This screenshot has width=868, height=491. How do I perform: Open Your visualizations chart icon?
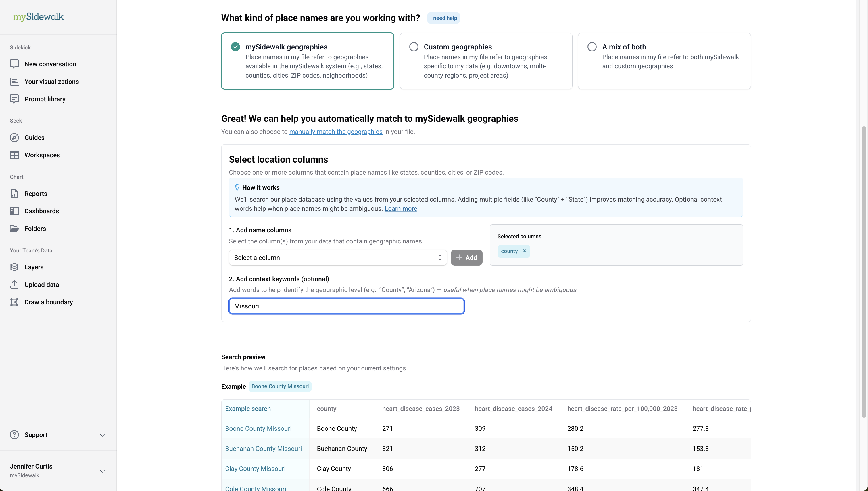tap(14, 81)
